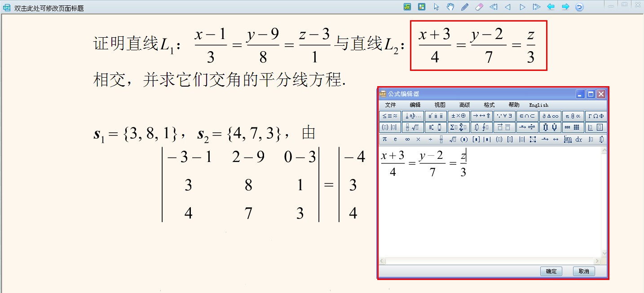Screen dimensions: 644x293
Task: Expand the fraction and radical templates palette
Action: coord(413,127)
